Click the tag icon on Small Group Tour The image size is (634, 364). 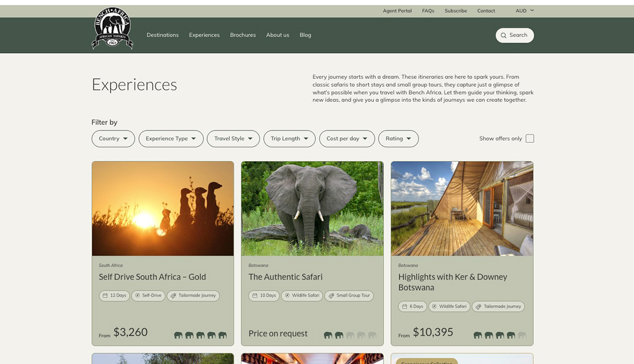331,296
